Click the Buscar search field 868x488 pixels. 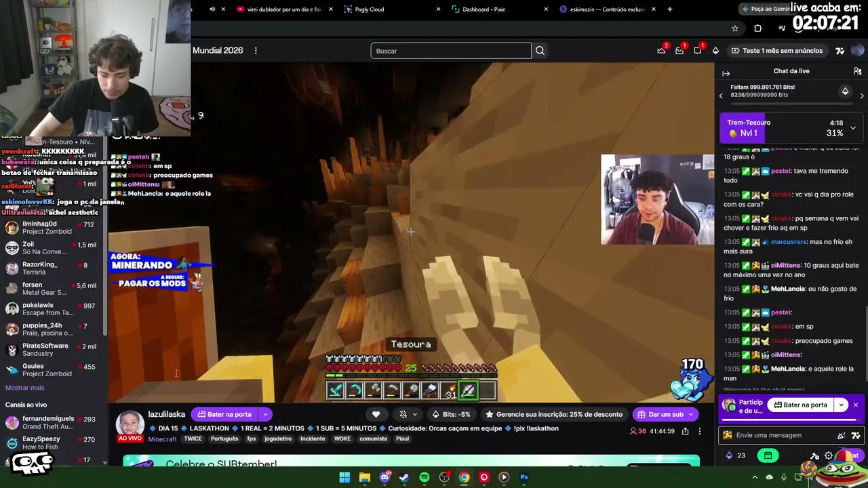coord(451,51)
